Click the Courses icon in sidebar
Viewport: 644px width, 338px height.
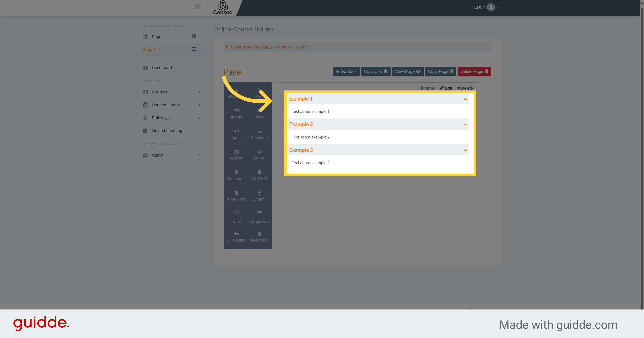tap(145, 92)
